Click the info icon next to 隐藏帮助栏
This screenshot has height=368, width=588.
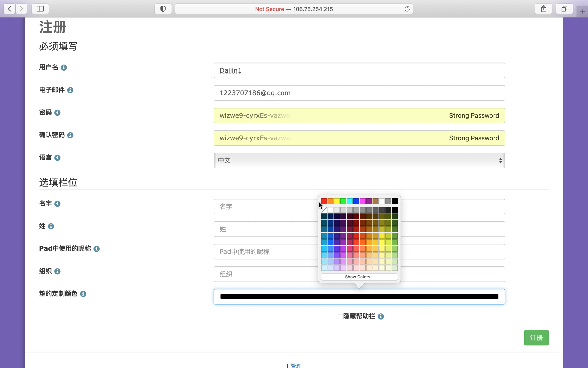click(x=381, y=316)
